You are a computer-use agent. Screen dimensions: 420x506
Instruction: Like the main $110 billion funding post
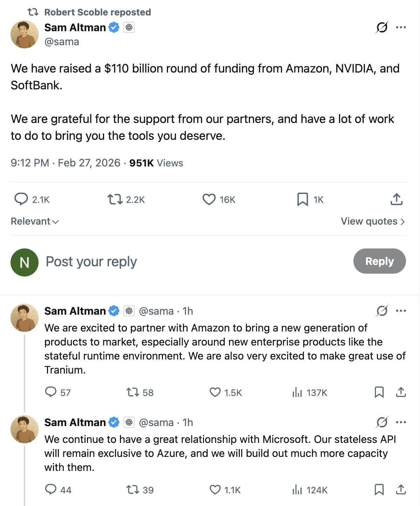(209, 199)
